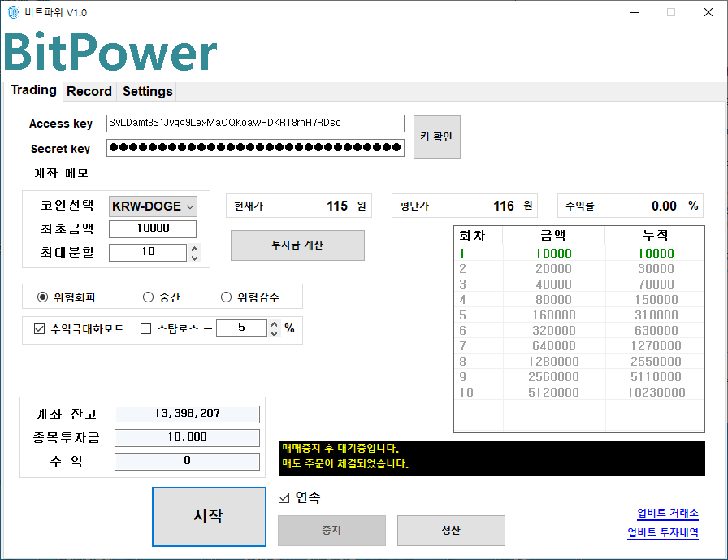
Task: Switch to the Settings tab
Action: click(148, 91)
